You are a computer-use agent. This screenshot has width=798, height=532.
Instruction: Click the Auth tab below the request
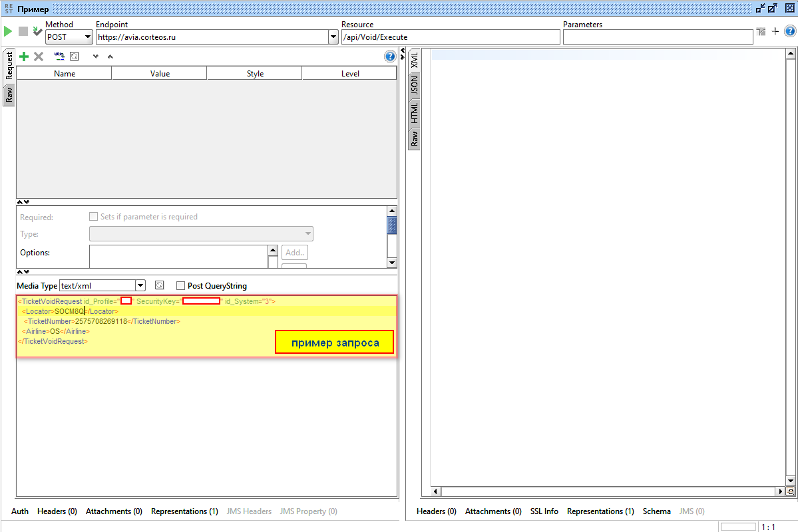pos(20,511)
